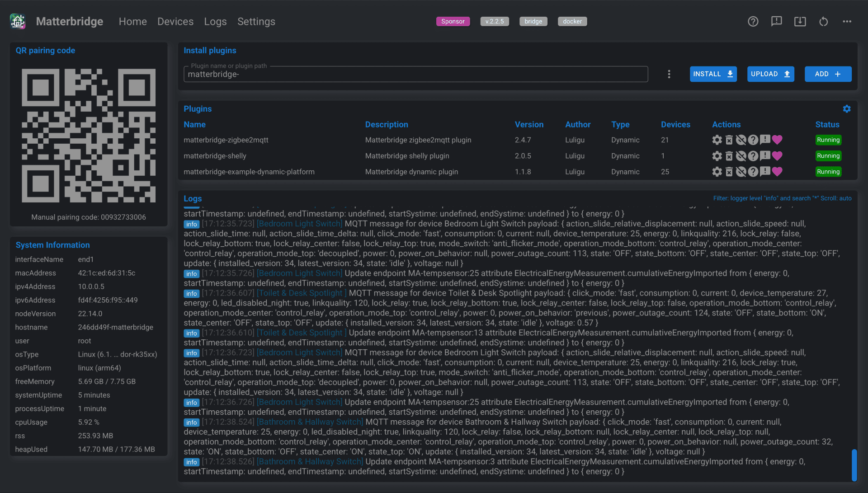Click the update download icon in header
Screen dimensions: 868x493
tap(800, 21)
